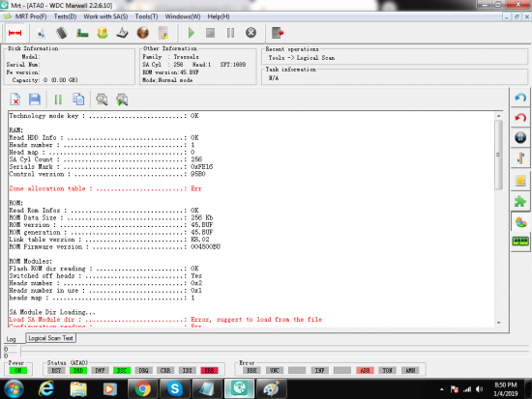Open the Windows Start button
The width and height of the screenshot is (532, 399).
(x=14, y=388)
